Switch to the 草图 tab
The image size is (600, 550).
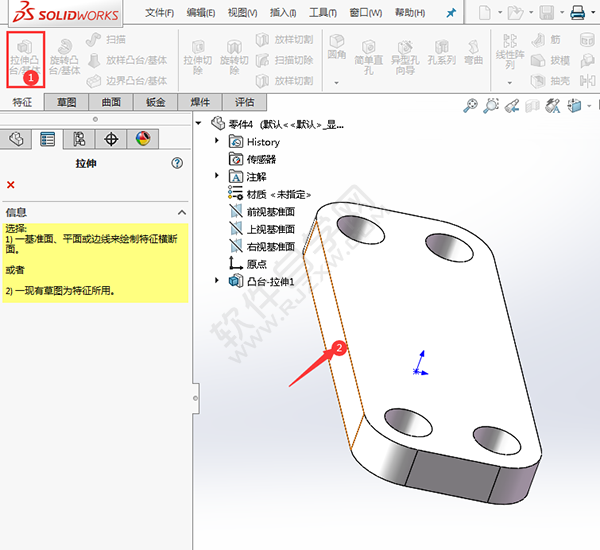pos(67,102)
